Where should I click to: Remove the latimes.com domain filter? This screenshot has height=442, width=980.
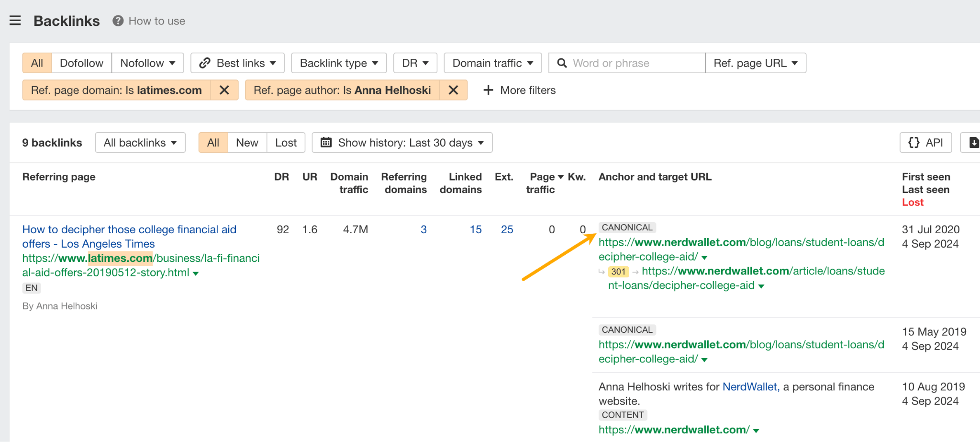click(224, 90)
